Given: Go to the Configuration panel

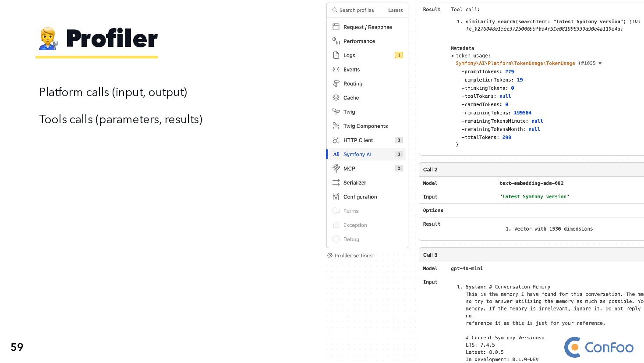Looking at the screenshot, I should click(x=367, y=196).
